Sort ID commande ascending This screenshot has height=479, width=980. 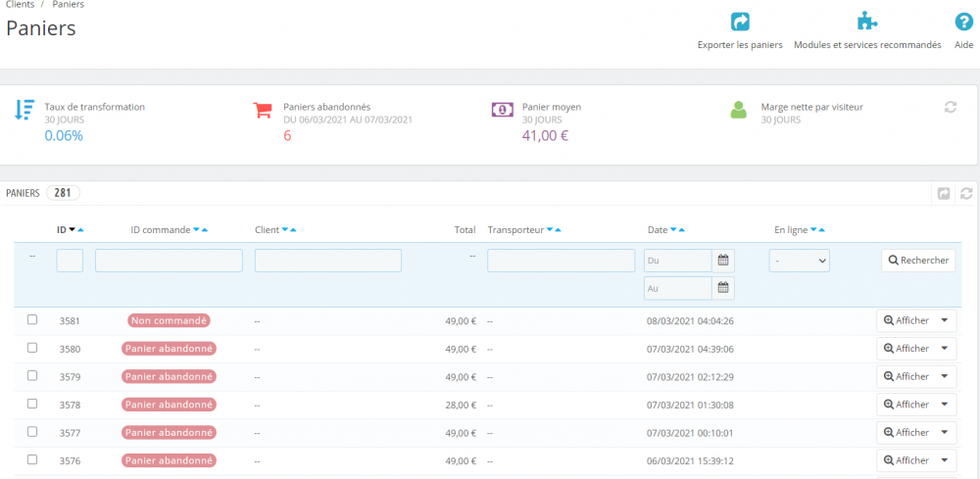coord(205,230)
